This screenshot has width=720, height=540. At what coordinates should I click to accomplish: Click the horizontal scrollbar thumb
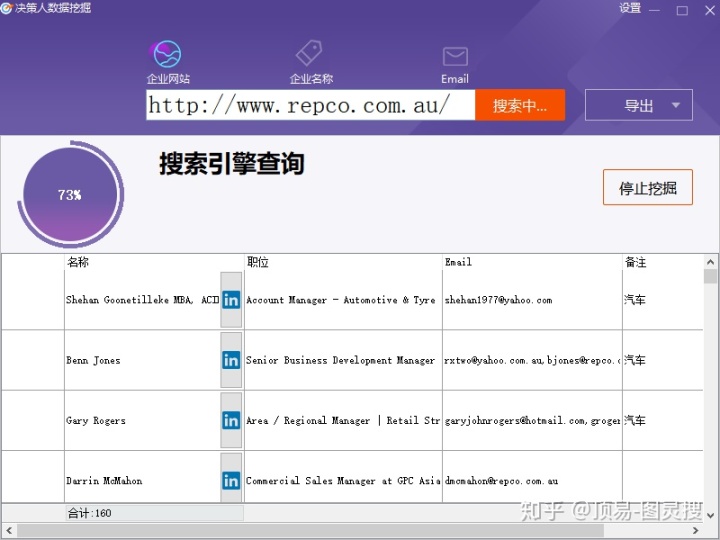[310, 531]
